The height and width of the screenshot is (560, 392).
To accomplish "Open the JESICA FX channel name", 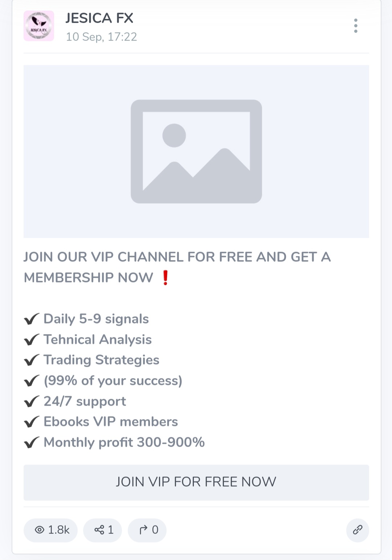I will 99,18.
